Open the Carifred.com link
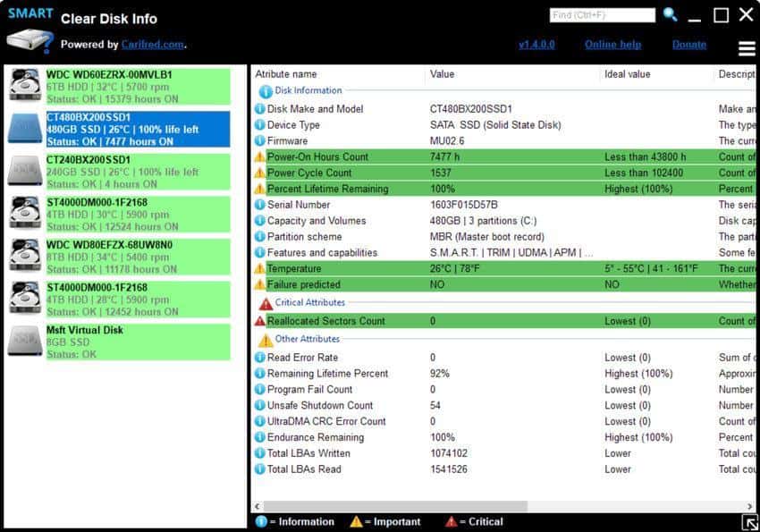Screen dimensions: 760x532 pos(153,45)
